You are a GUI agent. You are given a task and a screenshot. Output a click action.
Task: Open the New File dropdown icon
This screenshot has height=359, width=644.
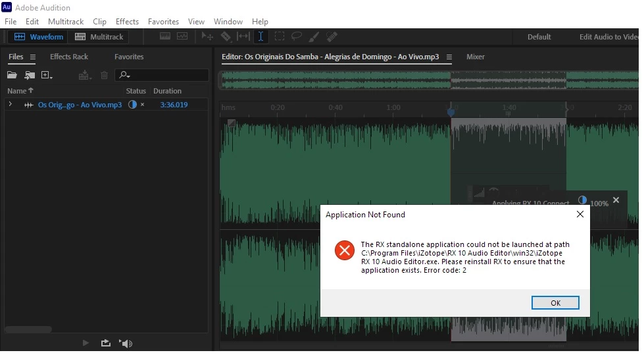coord(47,75)
